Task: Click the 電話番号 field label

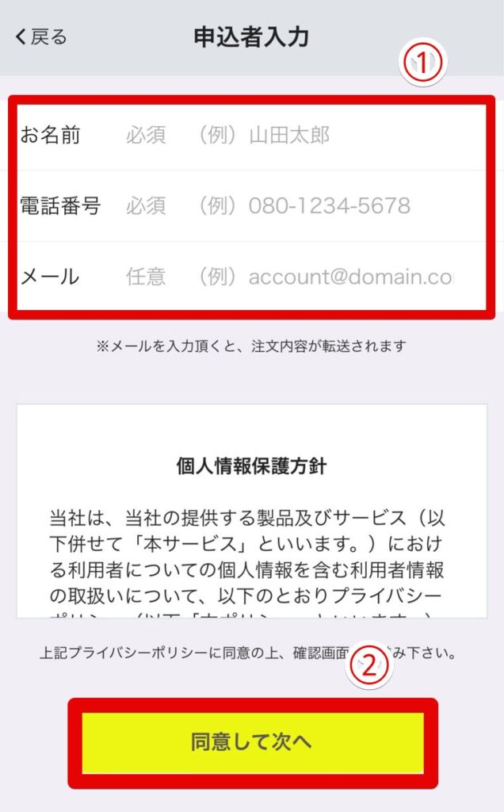Action: 60,205
